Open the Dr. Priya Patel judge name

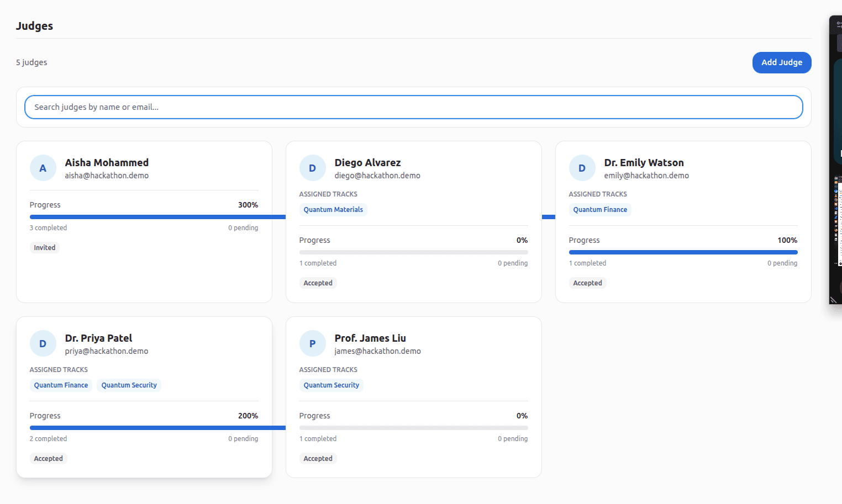click(98, 338)
